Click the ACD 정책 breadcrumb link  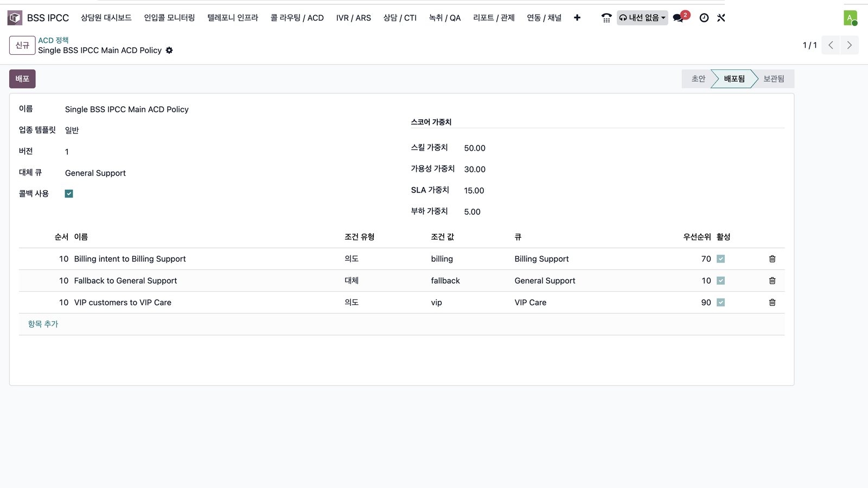53,40
